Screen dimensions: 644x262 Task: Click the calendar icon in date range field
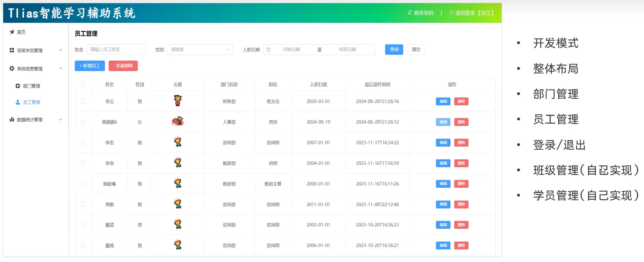coord(269,50)
